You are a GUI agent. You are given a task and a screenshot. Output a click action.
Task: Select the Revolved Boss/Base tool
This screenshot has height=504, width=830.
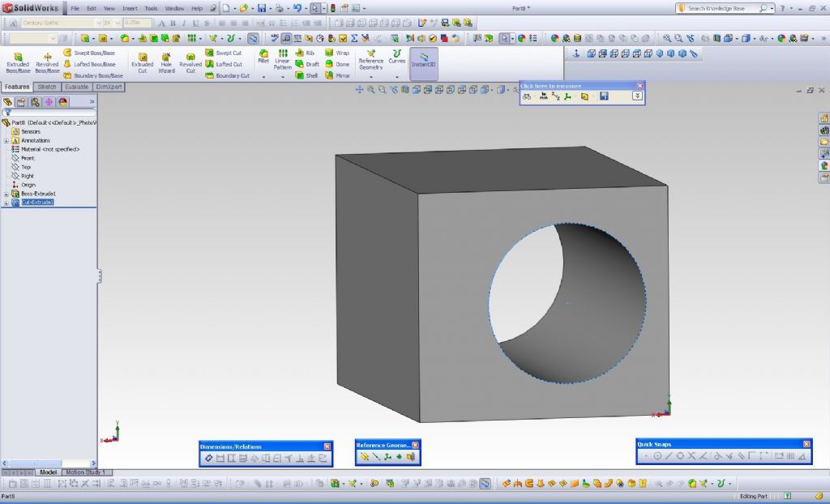pos(47,63)
